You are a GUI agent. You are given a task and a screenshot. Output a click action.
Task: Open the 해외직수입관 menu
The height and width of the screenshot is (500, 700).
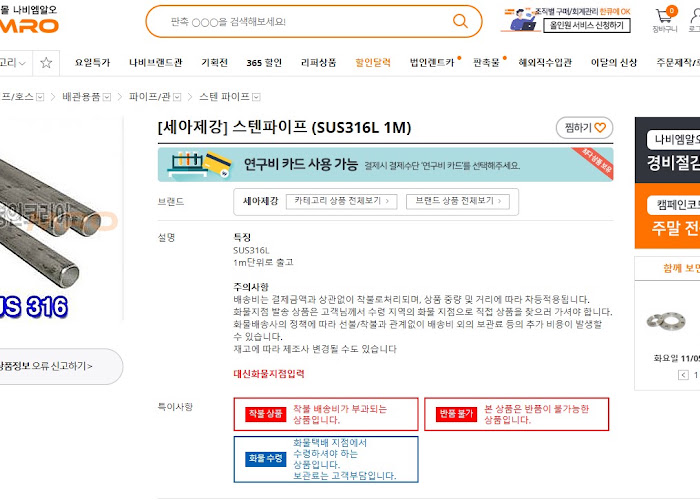click(545, 62)
